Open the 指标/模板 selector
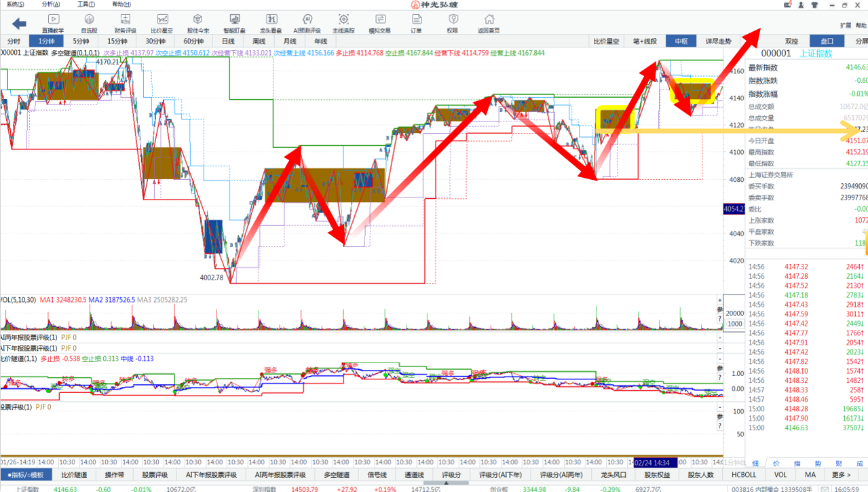The height and width of the screenshot is (492, 868). pyautogui.click(x=26, y=475)
